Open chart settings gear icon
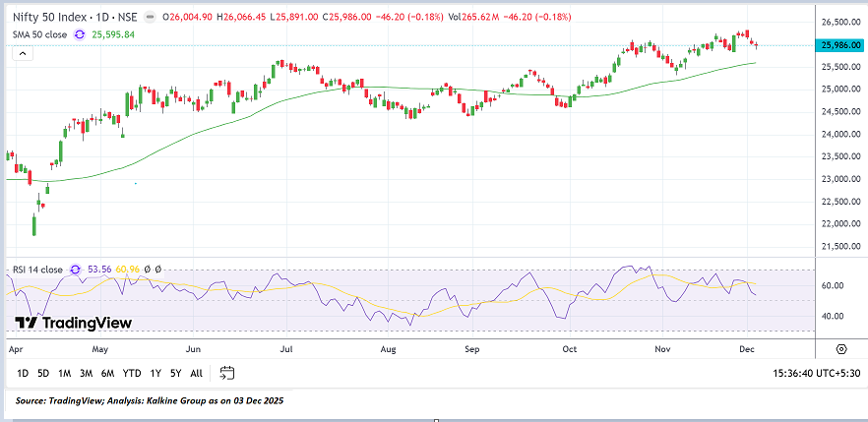Viewport: 868px width, 422px height. tap(841, 349)
